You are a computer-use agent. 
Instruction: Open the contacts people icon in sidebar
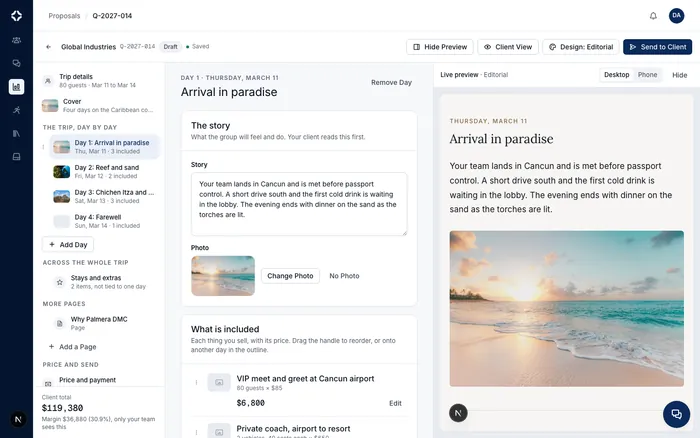(17, 40)
